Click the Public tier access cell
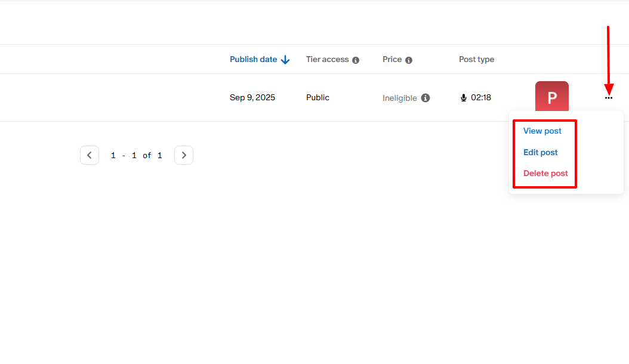 317,97
